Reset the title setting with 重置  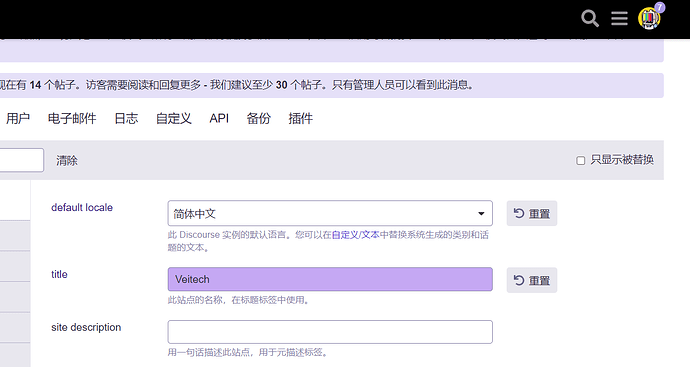(x=532, y=280)
